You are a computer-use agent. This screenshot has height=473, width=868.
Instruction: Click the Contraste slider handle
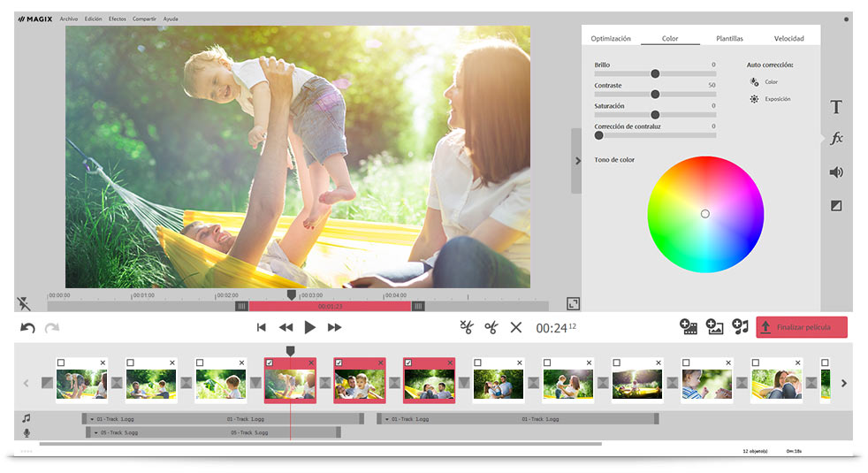(x=655, y=94)
